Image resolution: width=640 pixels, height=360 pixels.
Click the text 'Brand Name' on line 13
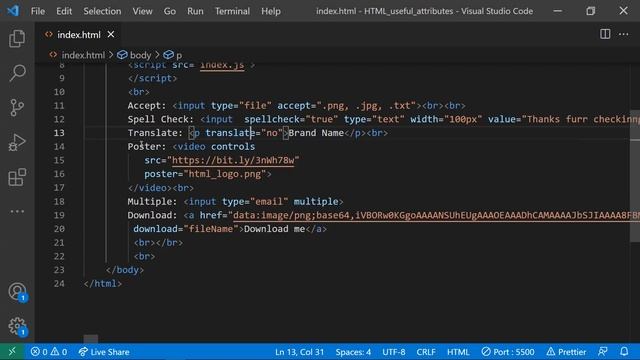316,133
